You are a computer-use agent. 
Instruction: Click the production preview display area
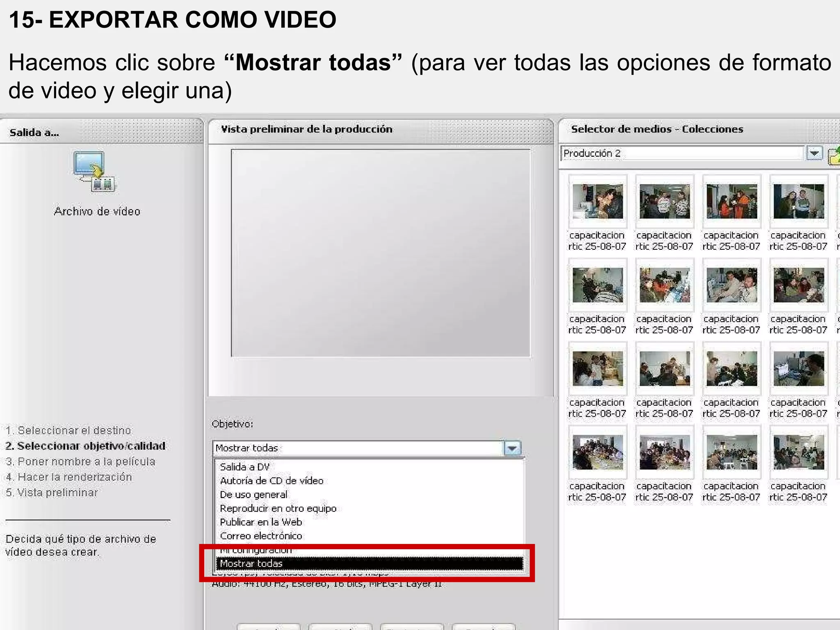click(x=381, y=253)
